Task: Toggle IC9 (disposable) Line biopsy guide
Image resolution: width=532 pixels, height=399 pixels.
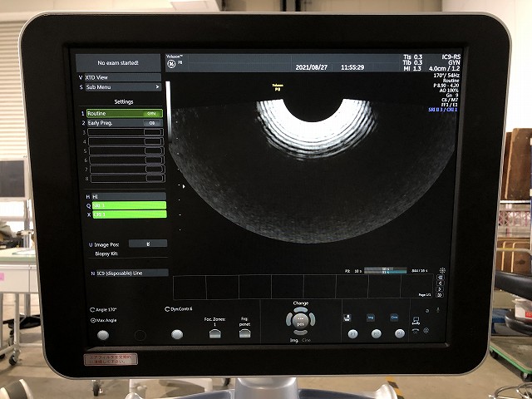Action: 131,273
